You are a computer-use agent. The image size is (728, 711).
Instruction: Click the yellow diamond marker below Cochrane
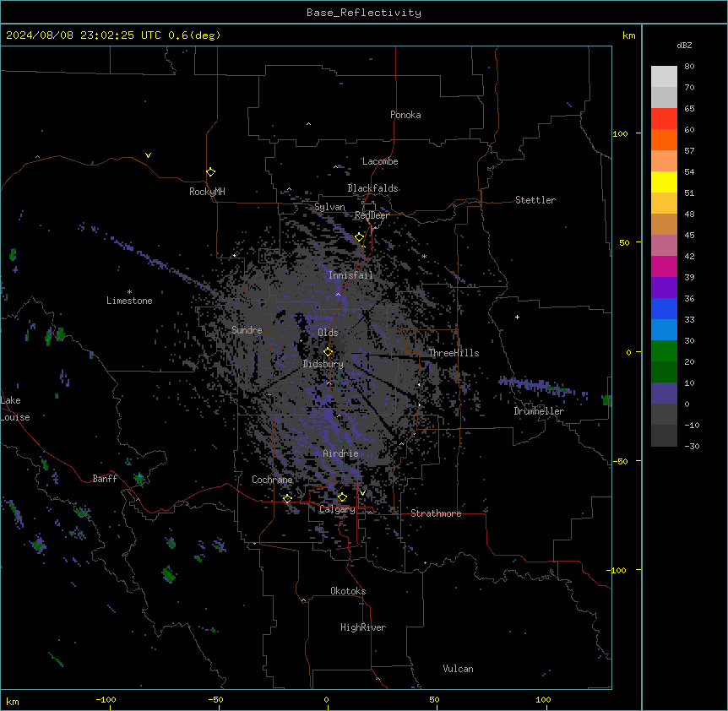(287, 498)
